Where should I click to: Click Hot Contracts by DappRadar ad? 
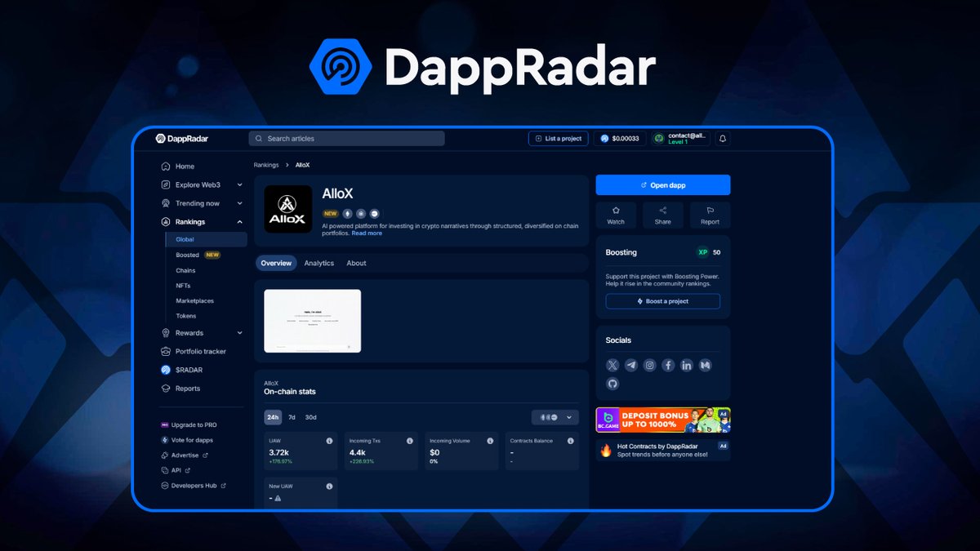(x=663, y=450)
